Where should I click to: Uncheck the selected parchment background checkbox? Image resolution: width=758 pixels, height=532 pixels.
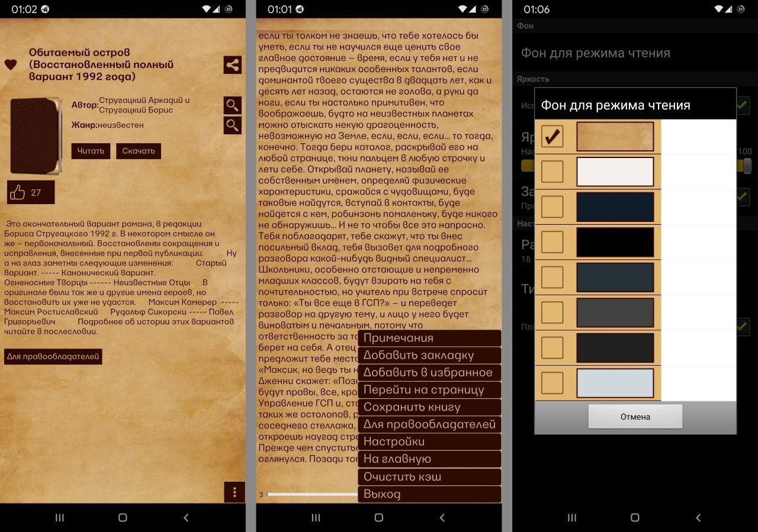552,137
